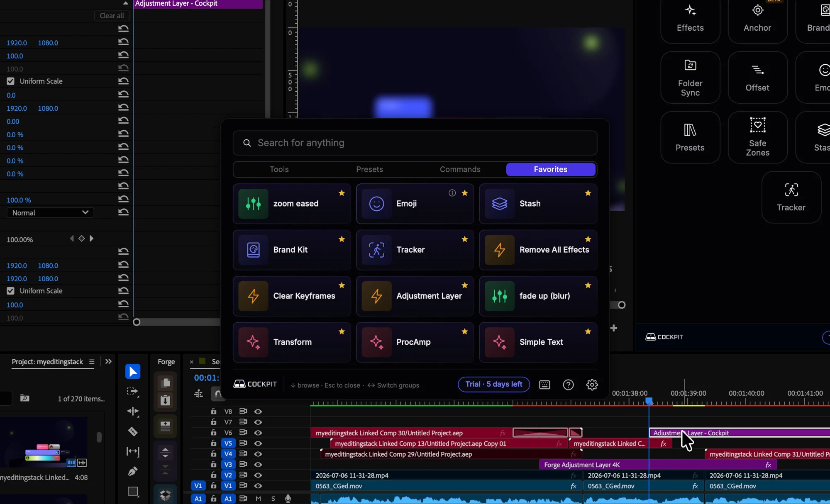This screenshot has width=830, height=504.
Task: Run Clear Keyframes favorite
Action: tap(292, 296)
